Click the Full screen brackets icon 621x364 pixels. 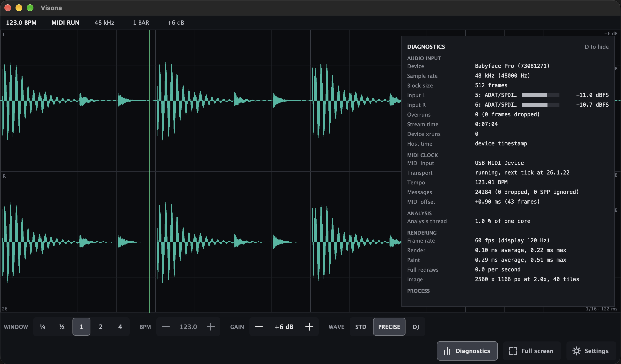tap(513, 351)
